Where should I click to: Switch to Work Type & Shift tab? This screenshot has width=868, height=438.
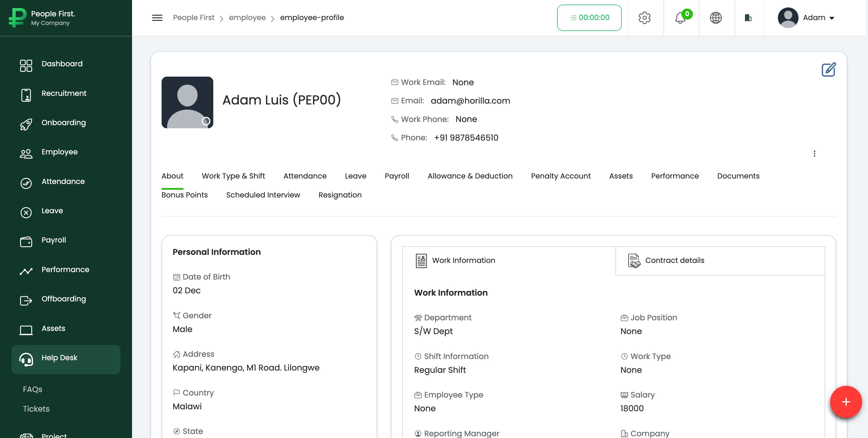tap(233, 176)
